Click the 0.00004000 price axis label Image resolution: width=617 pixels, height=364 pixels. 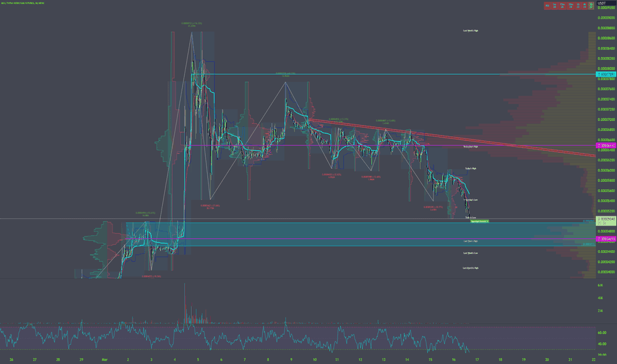606,272
